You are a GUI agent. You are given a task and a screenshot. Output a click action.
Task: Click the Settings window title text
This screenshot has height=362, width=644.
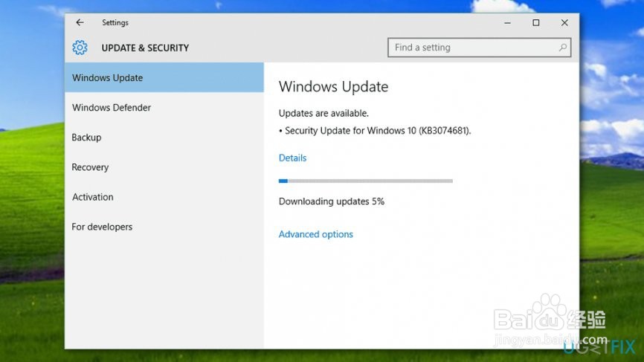pyautogui.click(x=115, y=23)
